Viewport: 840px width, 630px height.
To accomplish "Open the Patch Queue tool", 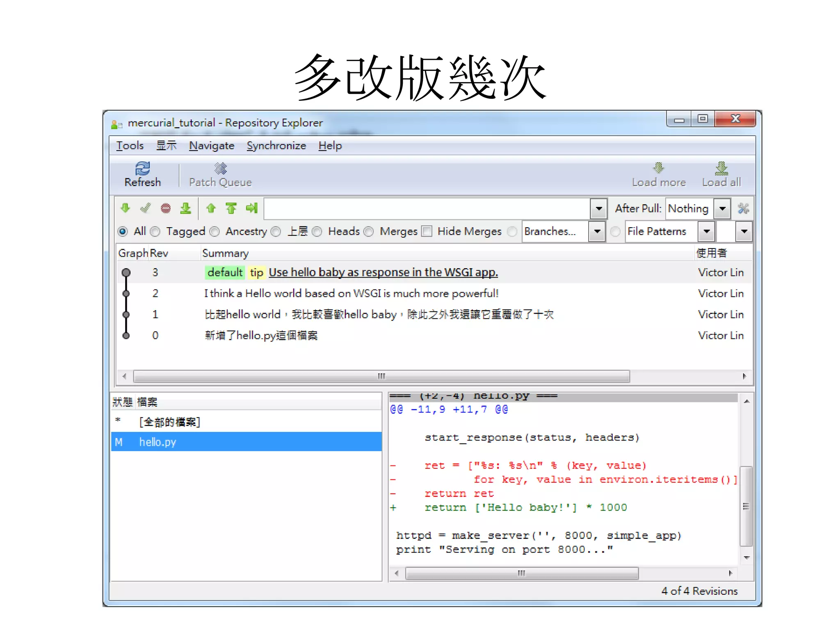I will [220, 169].
